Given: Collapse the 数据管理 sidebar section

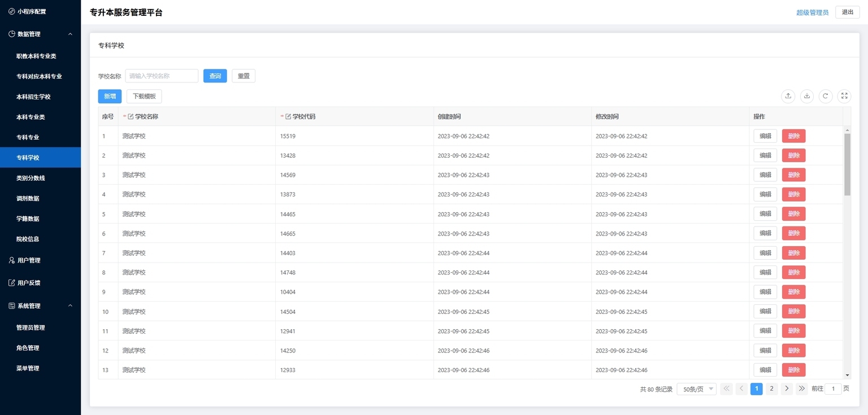Looking at the screenshot, I should [70, 34].
